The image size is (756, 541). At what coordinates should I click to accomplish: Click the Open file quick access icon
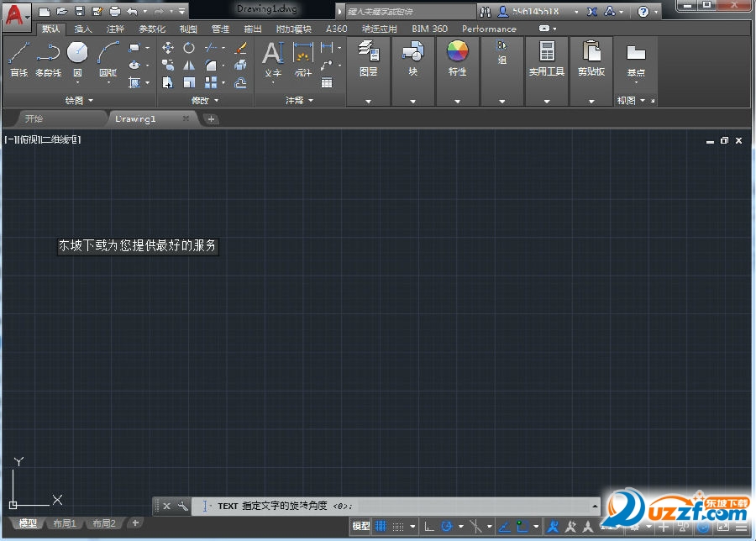point(62,12)
